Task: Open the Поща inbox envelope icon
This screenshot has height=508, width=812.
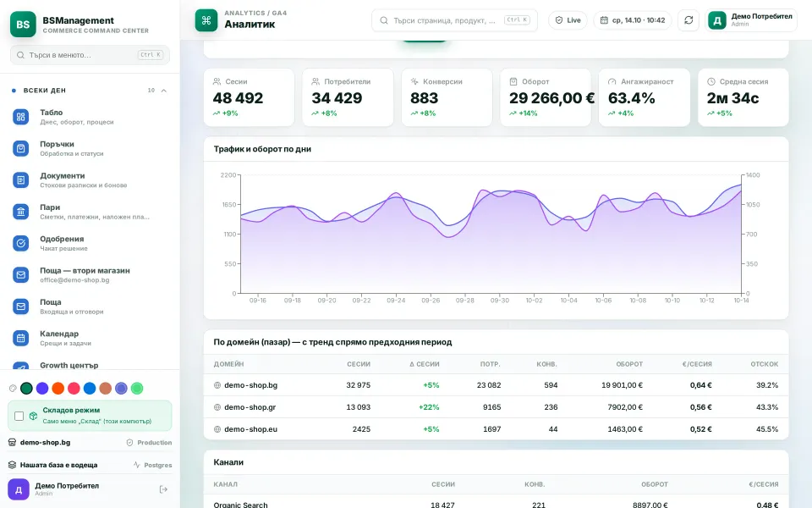Action: pyautogui.click(x=20, y=306)
